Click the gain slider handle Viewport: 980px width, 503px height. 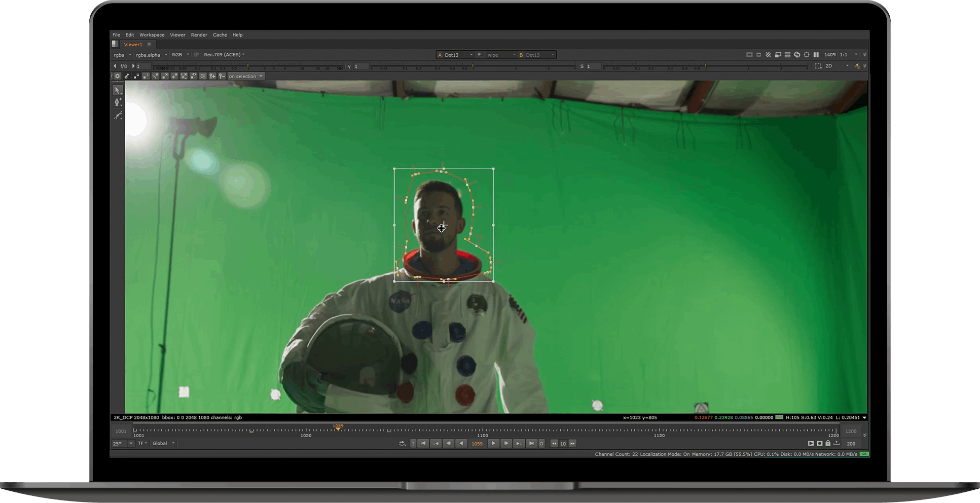(x=248, y=66)
